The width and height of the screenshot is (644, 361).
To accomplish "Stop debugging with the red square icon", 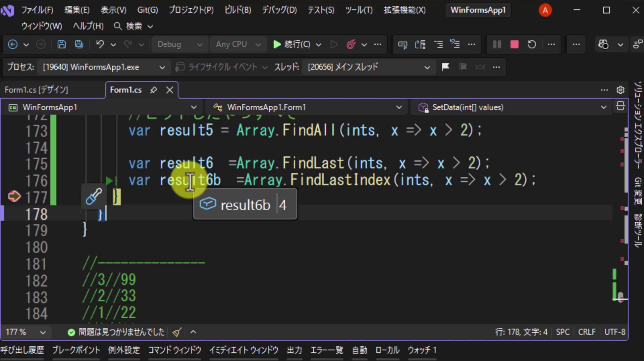I will click(514, 44).
